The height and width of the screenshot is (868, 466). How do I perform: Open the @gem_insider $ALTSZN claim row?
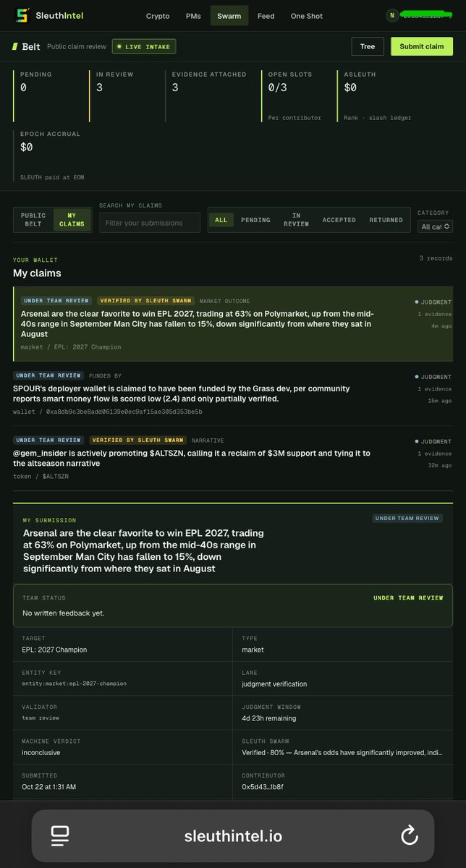[x=233, y=459]
